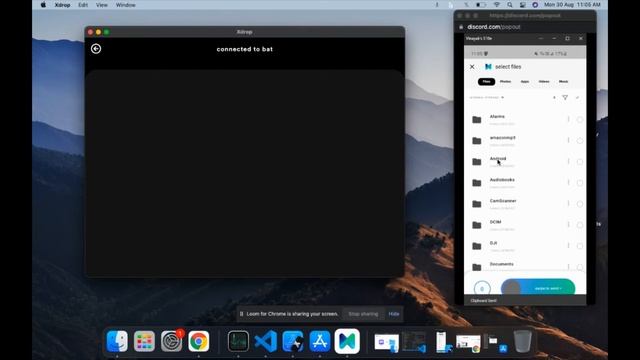Open Launchpad from the dock
Image resolution: width=640 pixels, height=360 pixels.
pos(144,341)
